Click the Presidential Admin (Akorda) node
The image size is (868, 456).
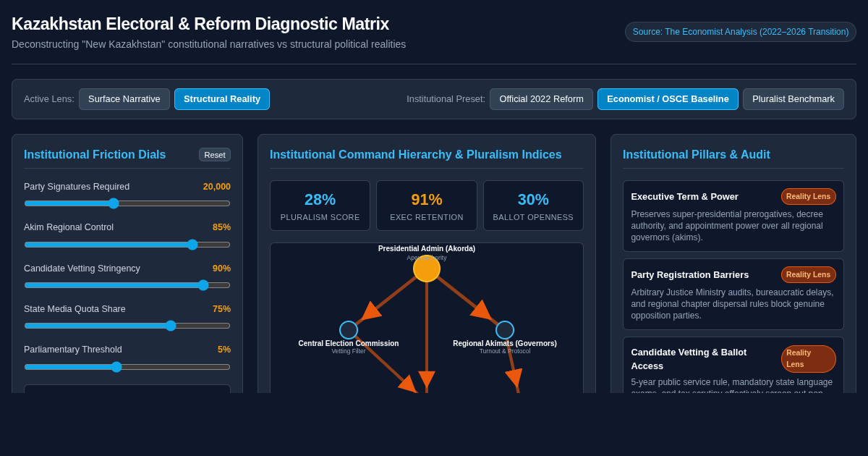tap(427, 269)
